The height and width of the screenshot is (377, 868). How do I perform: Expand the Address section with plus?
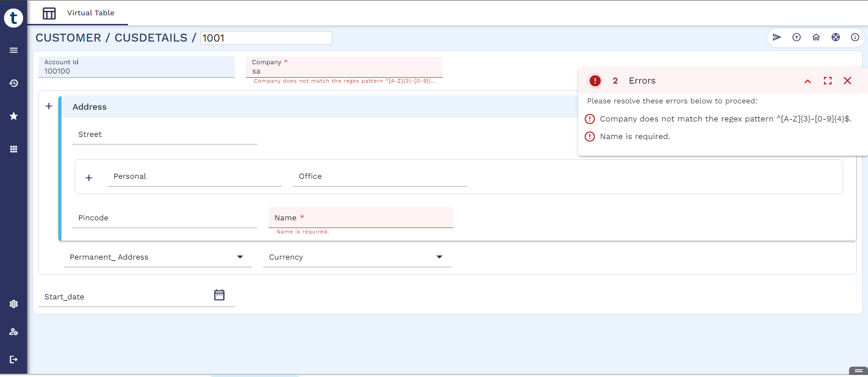click(x=49, y=106)
